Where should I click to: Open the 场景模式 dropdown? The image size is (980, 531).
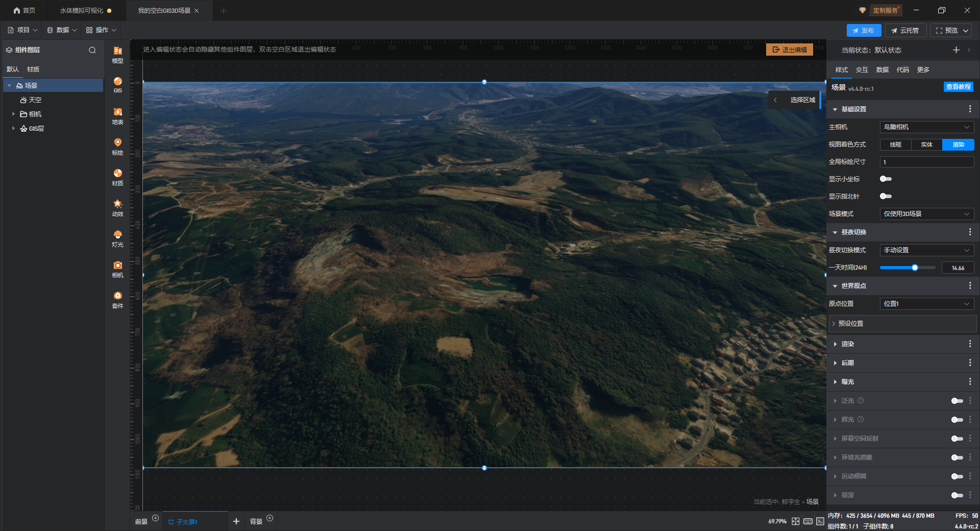[x=927, y=214]
